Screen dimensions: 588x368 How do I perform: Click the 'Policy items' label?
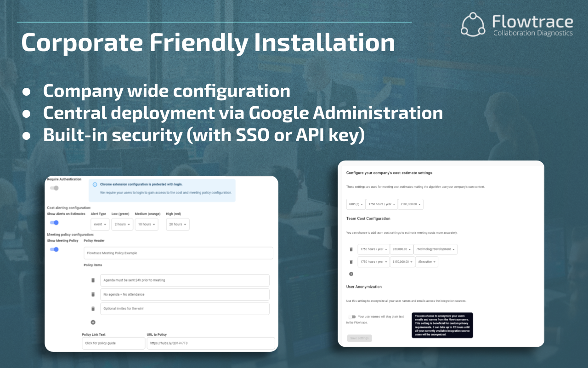coord(93,265)
